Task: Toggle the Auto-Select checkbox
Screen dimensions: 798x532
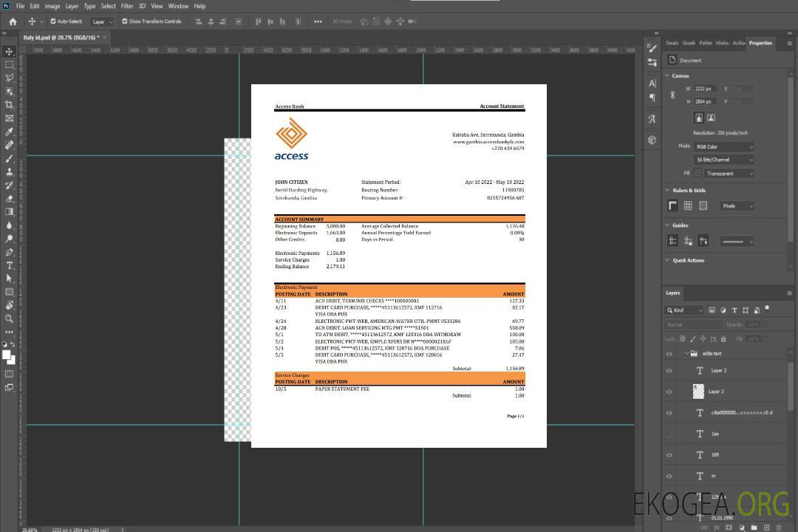Action: 53,21
